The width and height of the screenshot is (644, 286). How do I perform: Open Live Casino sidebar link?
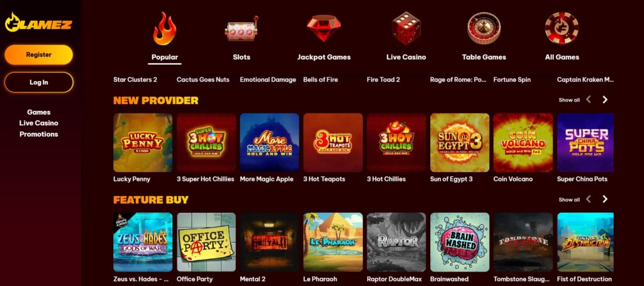(x=38, y=123)
